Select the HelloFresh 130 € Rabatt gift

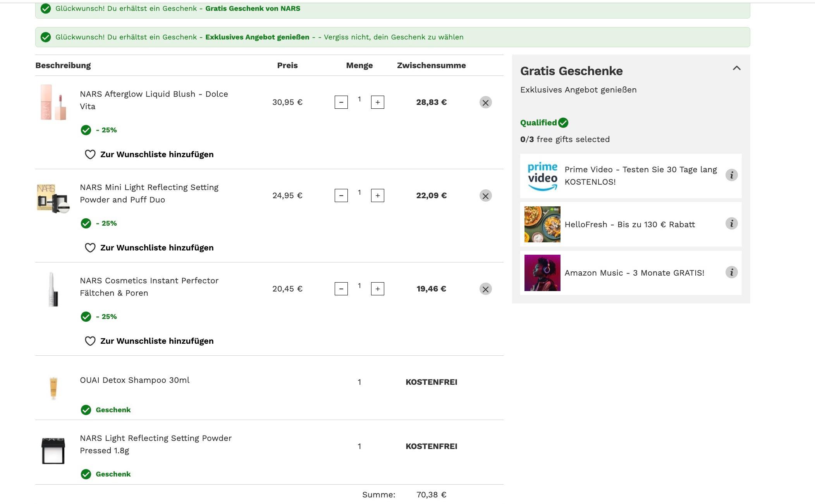click(x=631, y=224)
